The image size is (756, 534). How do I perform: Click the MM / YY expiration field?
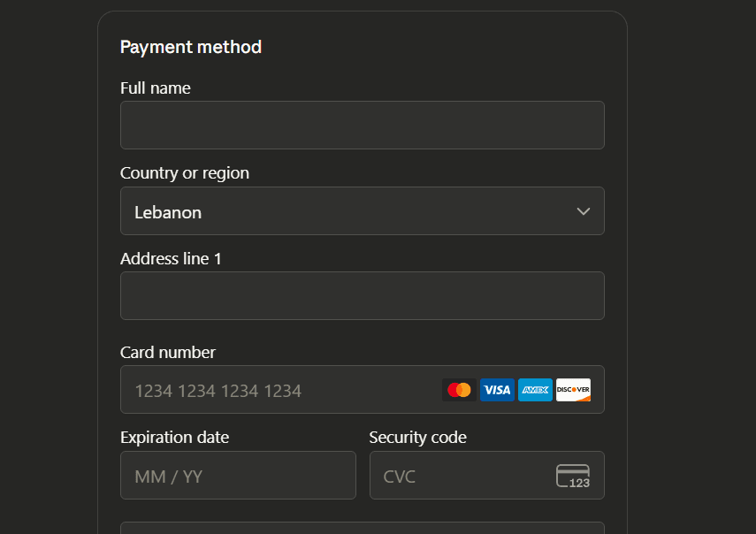tap(238, 475)
